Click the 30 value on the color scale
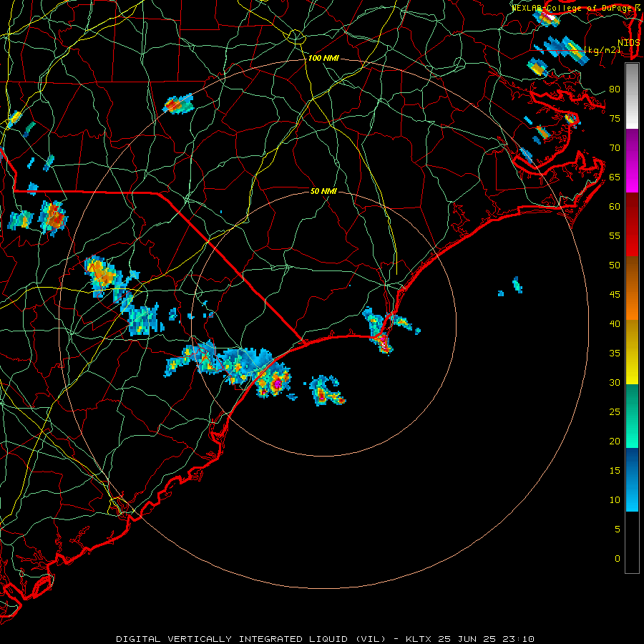This screenshot has width=644, height=644. [615, 383]
